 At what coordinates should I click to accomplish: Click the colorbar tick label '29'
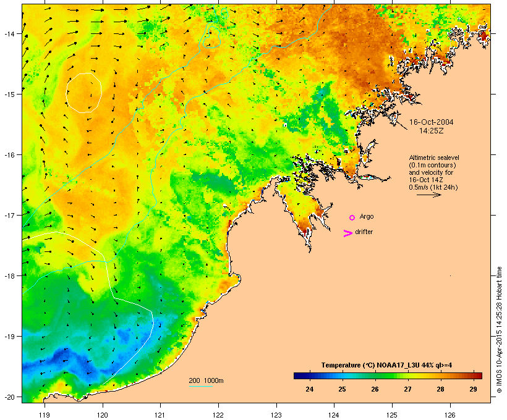[x=473, y=389]
